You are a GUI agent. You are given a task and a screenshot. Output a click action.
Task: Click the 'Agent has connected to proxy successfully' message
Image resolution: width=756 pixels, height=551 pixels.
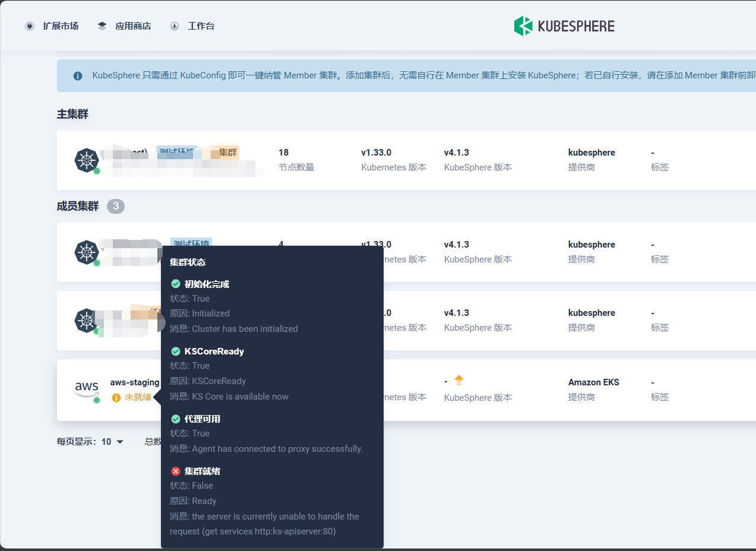click(266, 448)
